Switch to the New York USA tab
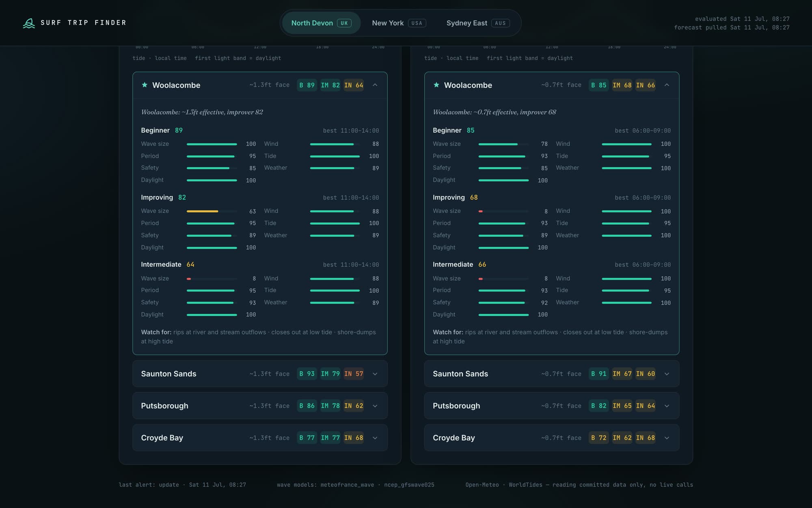The width and height of the screenshot is (812, 508). point(399,23)
